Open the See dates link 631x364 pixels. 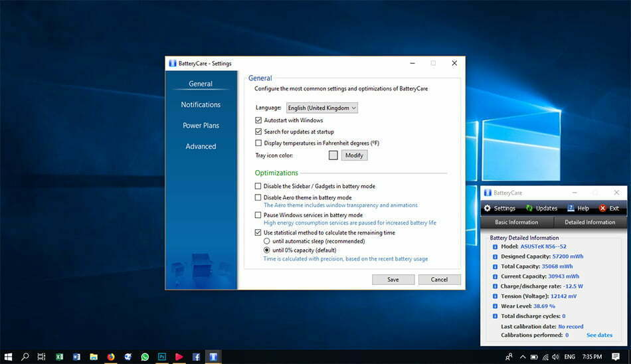[599, 335]
